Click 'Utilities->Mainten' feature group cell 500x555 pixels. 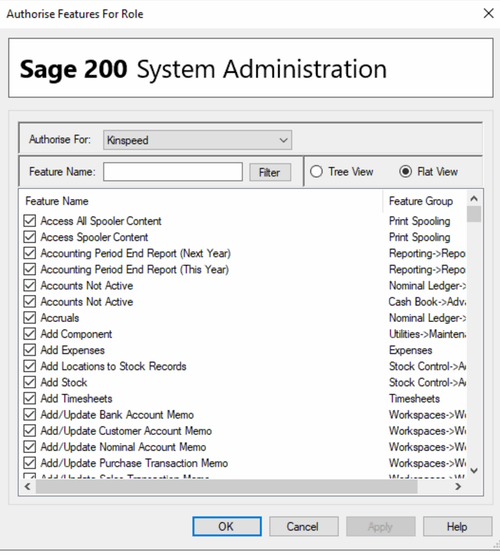click(427, 334)
